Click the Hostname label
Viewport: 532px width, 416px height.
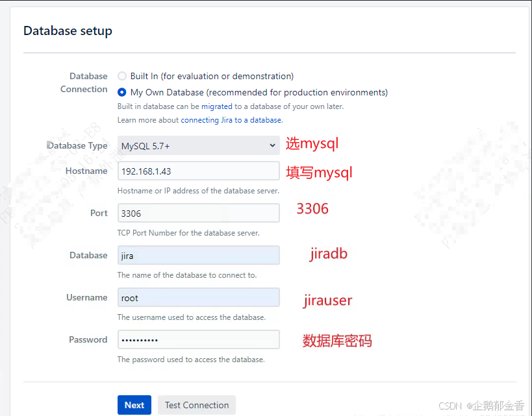coord(86,171)
